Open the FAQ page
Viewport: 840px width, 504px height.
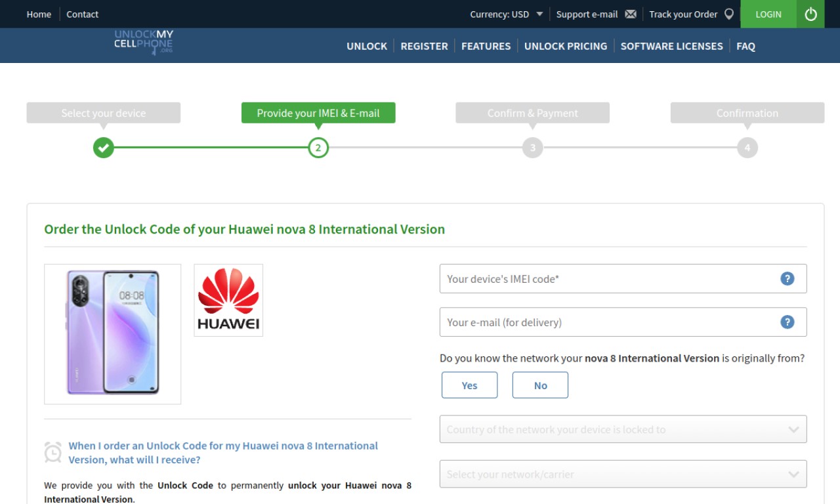tap(745, 46)
